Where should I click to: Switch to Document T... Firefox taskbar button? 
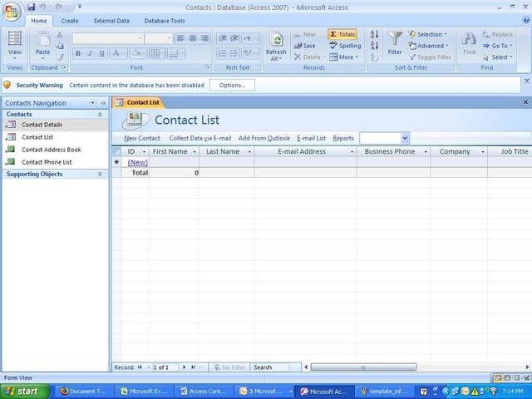83,392
